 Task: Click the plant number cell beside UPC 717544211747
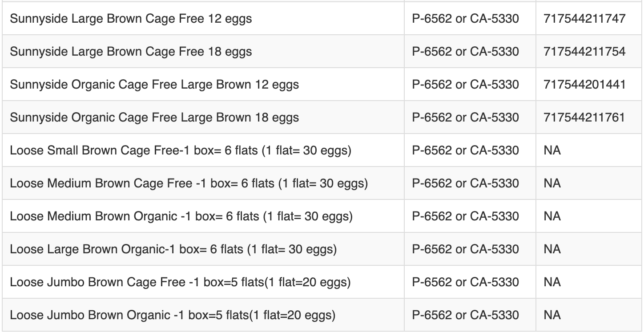[x=465, y=19]
